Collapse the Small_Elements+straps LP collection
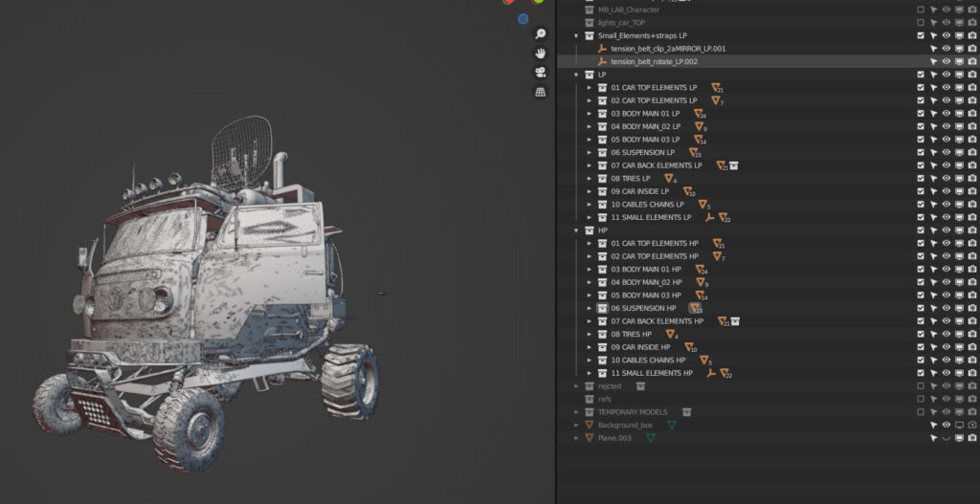Screen dimensions: 980x504 tap(576, 35)
